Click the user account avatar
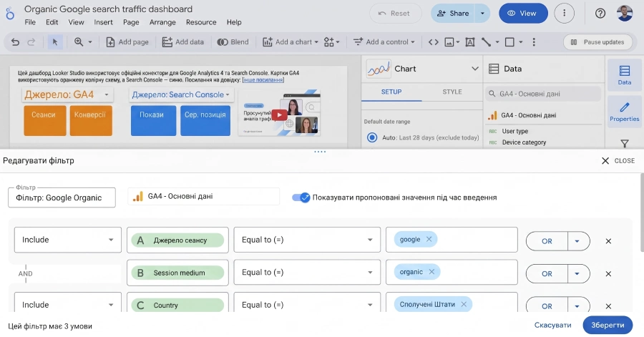644x337 pixels. click(x=624, y=13)
